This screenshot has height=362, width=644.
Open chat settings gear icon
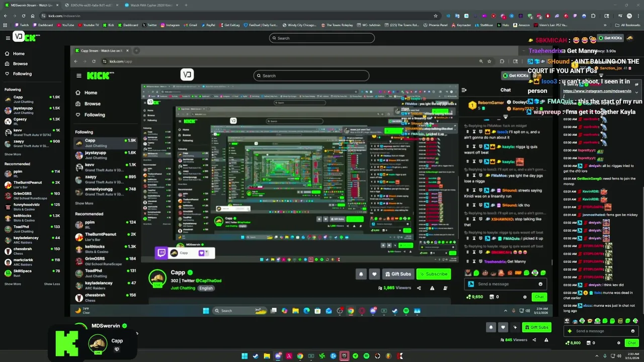pyautogui.click(x=619, y=343)
